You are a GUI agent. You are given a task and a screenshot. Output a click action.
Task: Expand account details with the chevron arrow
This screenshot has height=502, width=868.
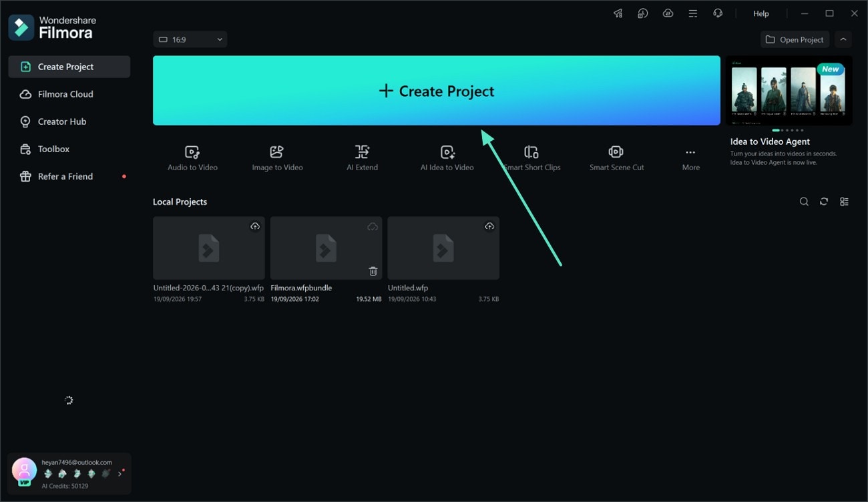coord(120,474)
